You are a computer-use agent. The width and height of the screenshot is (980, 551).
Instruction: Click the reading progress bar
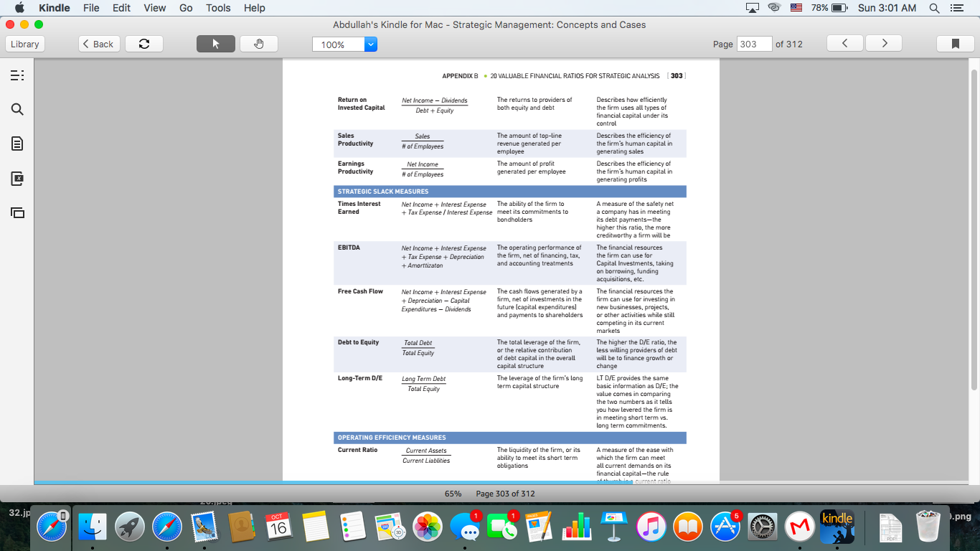500,483
